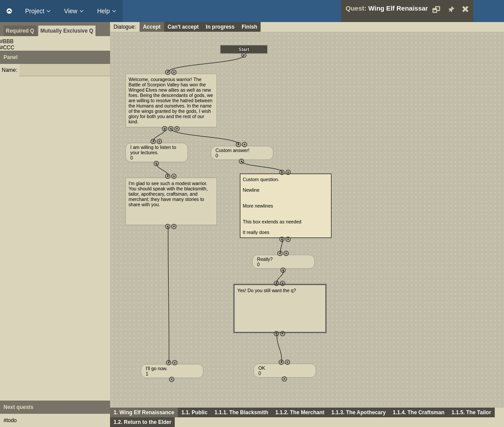Open the "1.1.1. The Blacksmith" quest
The height and width of the screenshot is (427, 504).
pos(241,412)
